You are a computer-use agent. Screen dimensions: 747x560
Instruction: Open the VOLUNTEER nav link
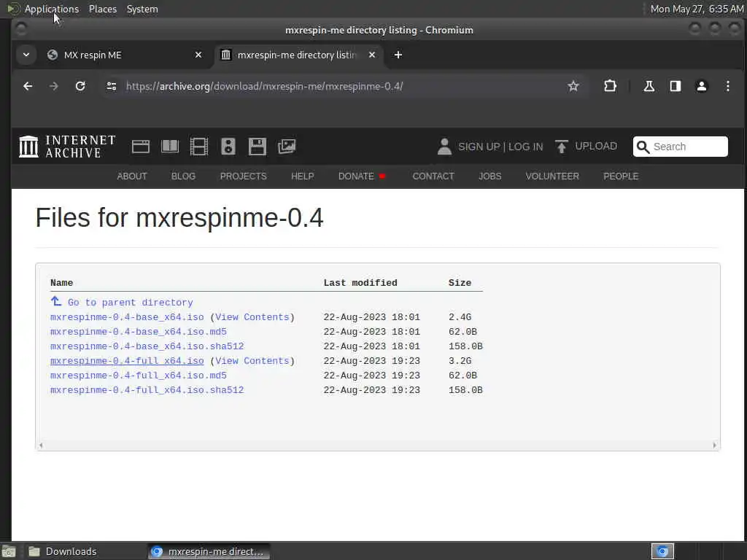point(552,176)
